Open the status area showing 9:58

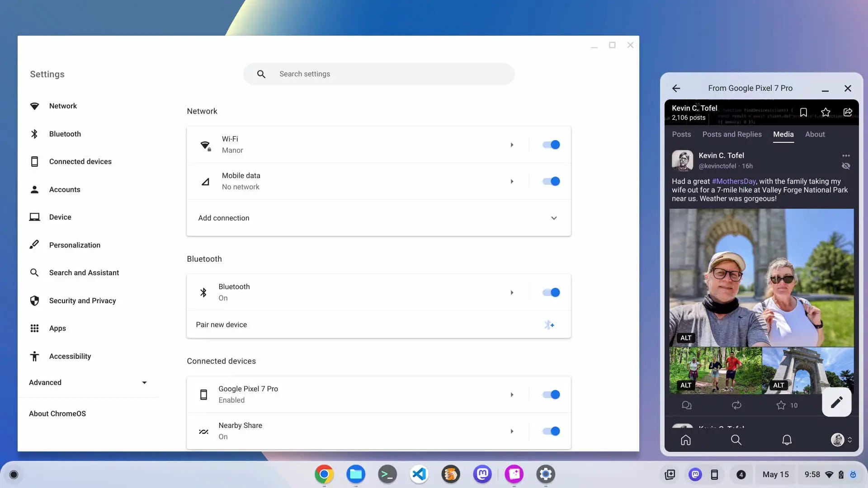click(x=830, y=474)
